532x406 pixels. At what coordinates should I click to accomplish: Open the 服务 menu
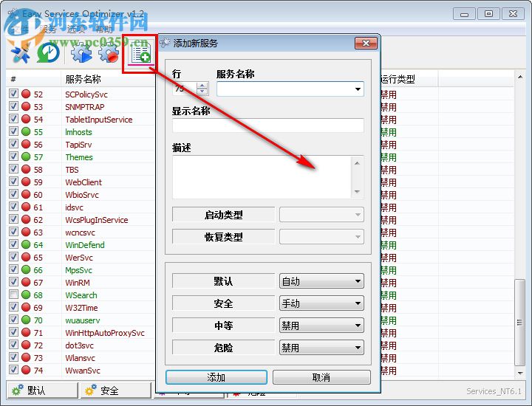(x=48, y=29)
